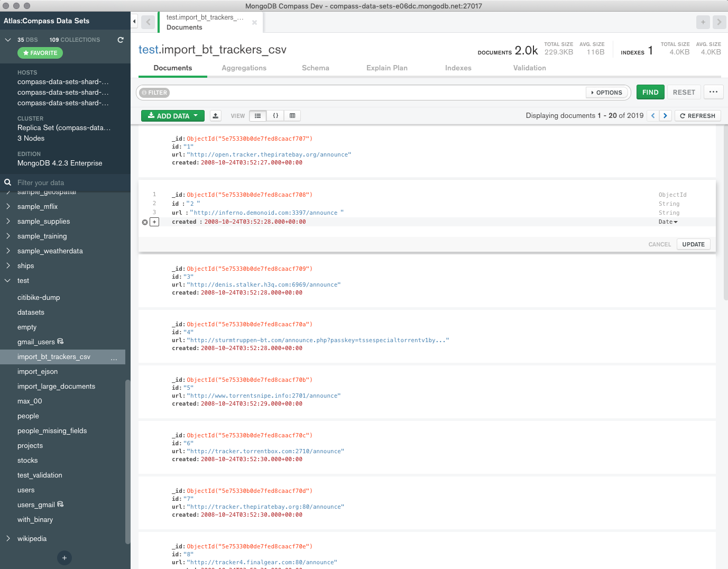728x569 pixels.
Task: Expand the sample_supplies database
Action: coord(8,222)
